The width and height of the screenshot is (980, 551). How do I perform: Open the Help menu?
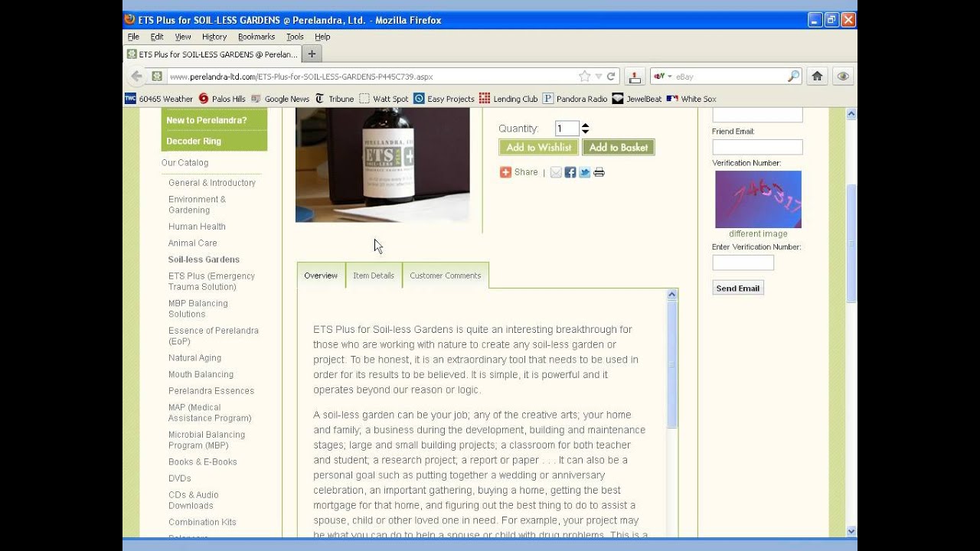(322, 37)
